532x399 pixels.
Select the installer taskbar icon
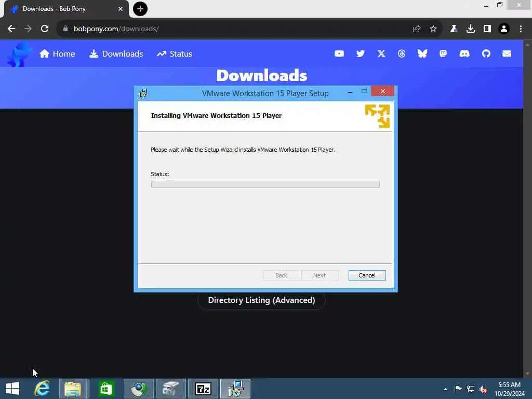[x=235, y=389]
